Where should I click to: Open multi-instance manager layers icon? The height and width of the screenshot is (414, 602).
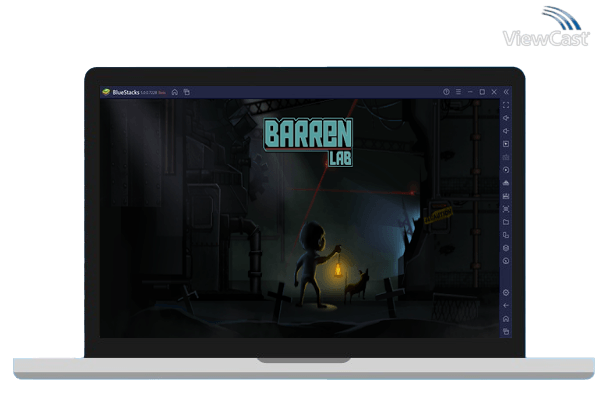click(x=506, y=248)
